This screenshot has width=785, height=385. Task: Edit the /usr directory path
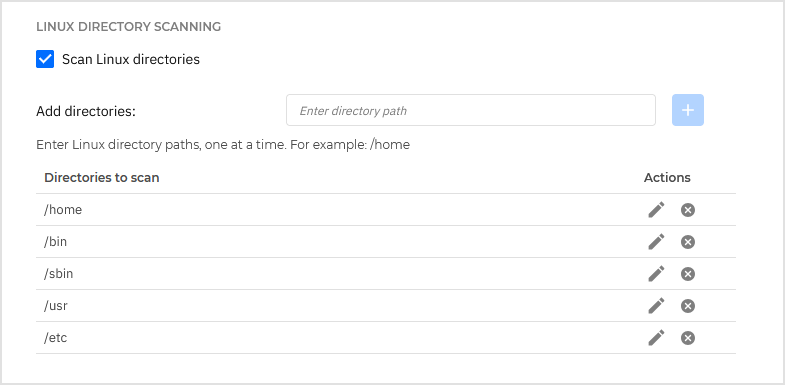point(656,306)
